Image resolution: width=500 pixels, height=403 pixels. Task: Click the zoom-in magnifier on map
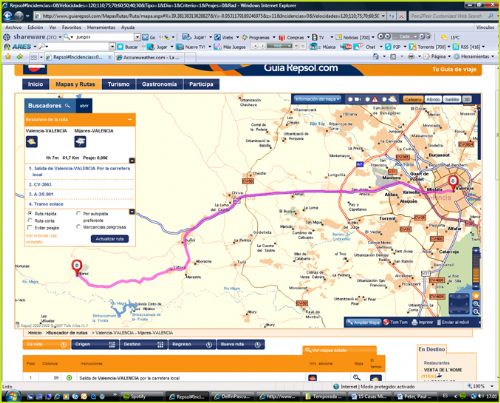click(x=476, y=304)
